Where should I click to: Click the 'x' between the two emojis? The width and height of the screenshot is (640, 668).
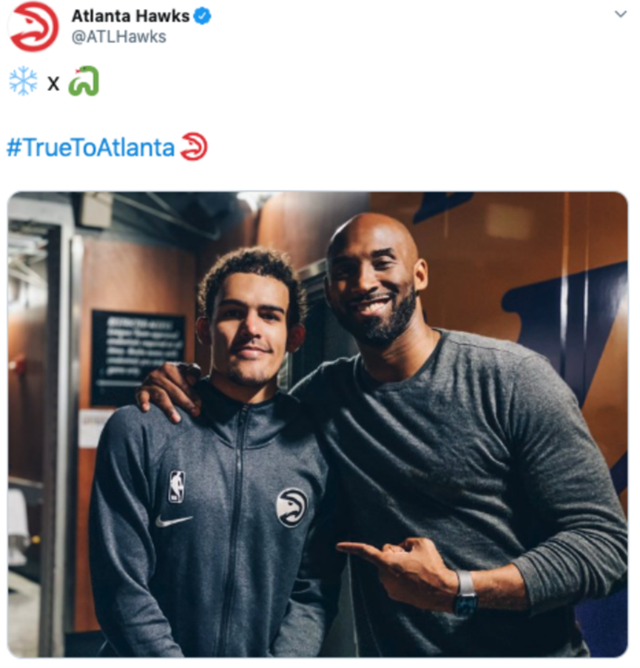(53, 83)
